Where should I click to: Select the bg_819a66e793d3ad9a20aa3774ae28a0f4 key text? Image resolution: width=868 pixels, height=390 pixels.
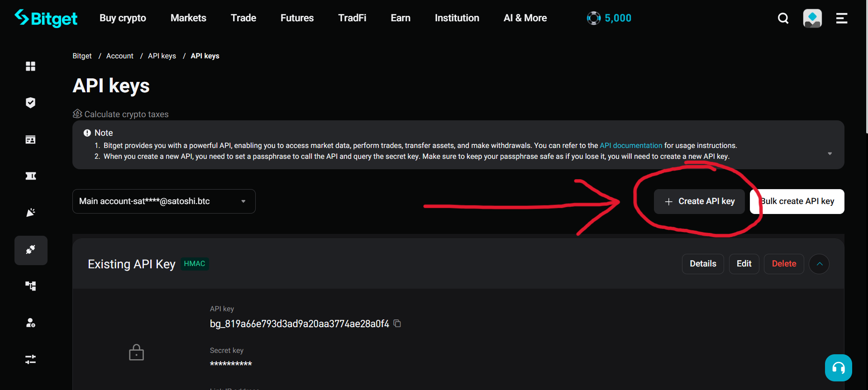point(299,323)
